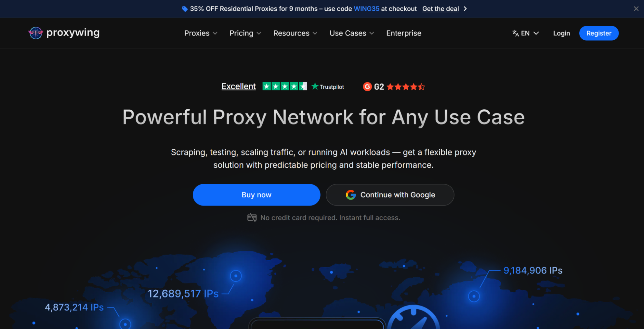
Task: Click the no credit card icon
Action: pyautogui.click(x=252, y=218)
